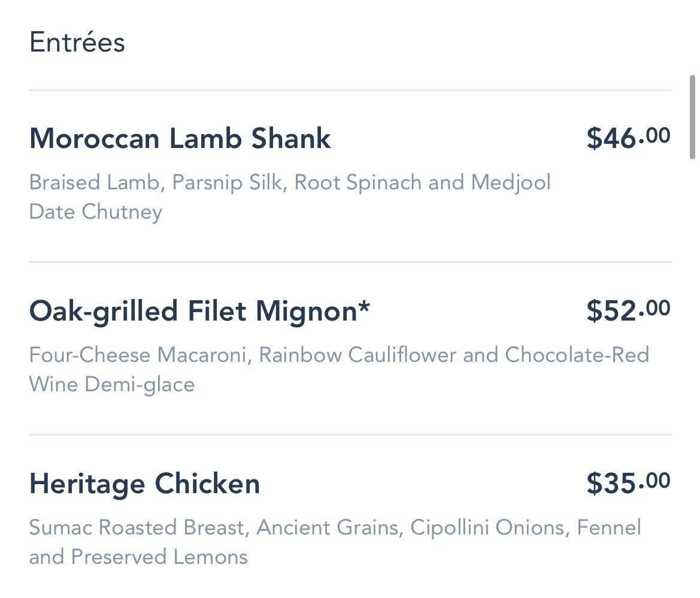Click the 'Sumac Roasted Breast' text

pos(137,528)
